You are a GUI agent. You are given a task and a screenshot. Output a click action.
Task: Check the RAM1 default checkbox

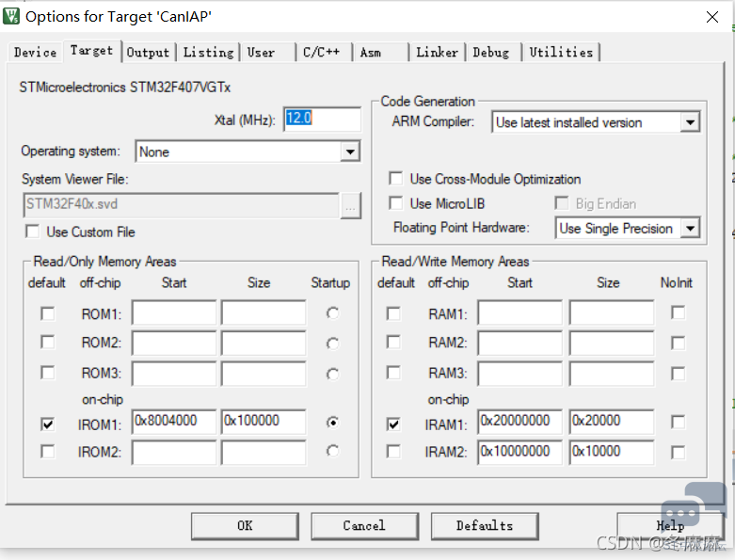click(x=393, y=313)
